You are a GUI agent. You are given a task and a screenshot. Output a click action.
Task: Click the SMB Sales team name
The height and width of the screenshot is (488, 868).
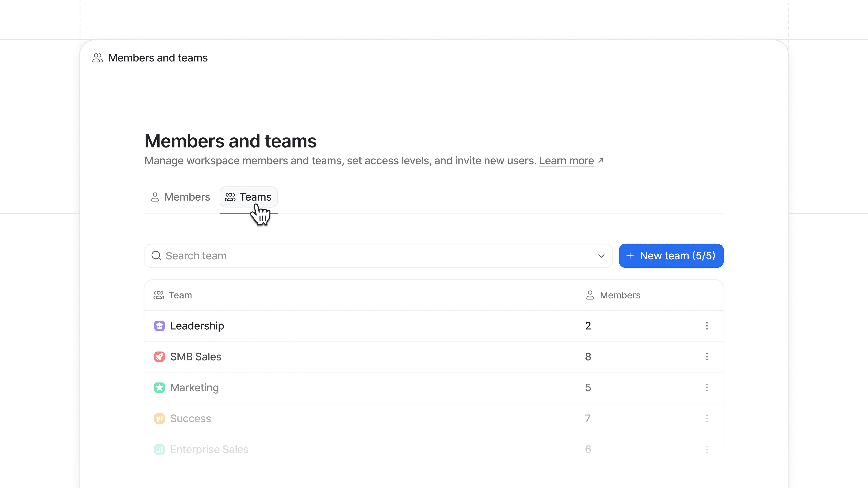coord(196,357)
